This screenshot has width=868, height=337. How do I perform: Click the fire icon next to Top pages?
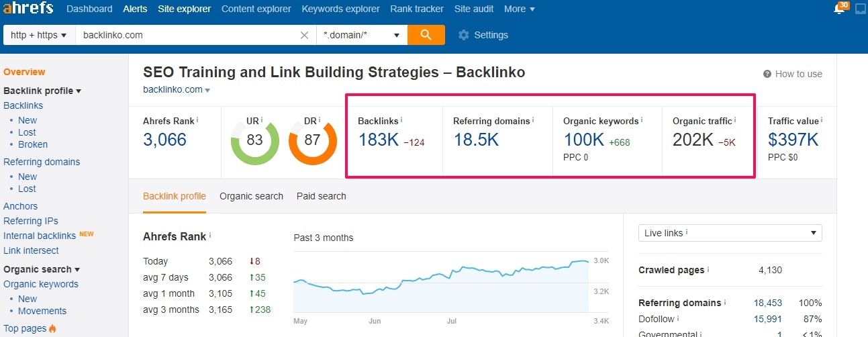coord(52,328)
